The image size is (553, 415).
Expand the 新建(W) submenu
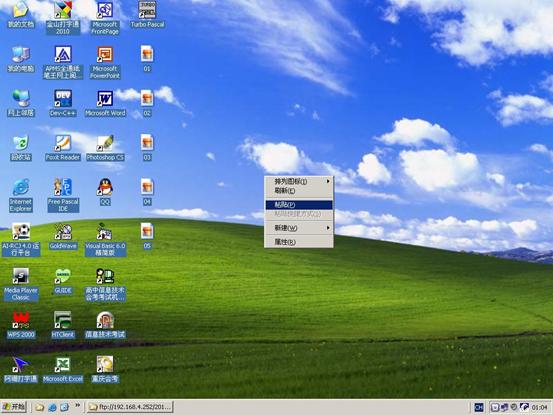click(299, 228)
